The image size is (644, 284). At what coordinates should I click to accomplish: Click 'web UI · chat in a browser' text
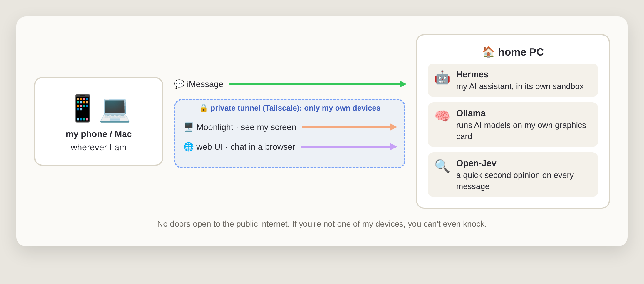point(246,147)
